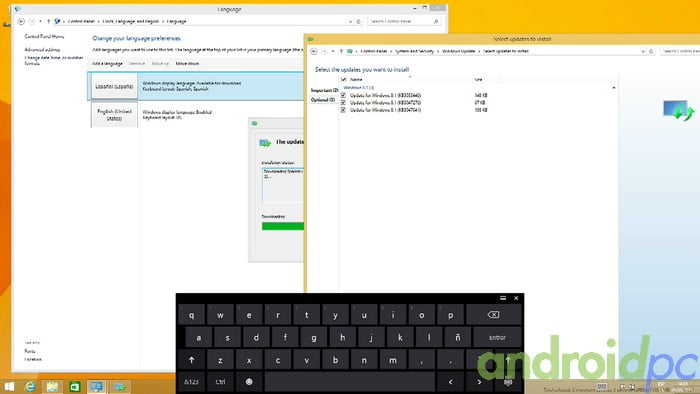Toggle the select-all updates checkbox in header
The height and width of the screenshot is (394, 700).
pos(343,79)
